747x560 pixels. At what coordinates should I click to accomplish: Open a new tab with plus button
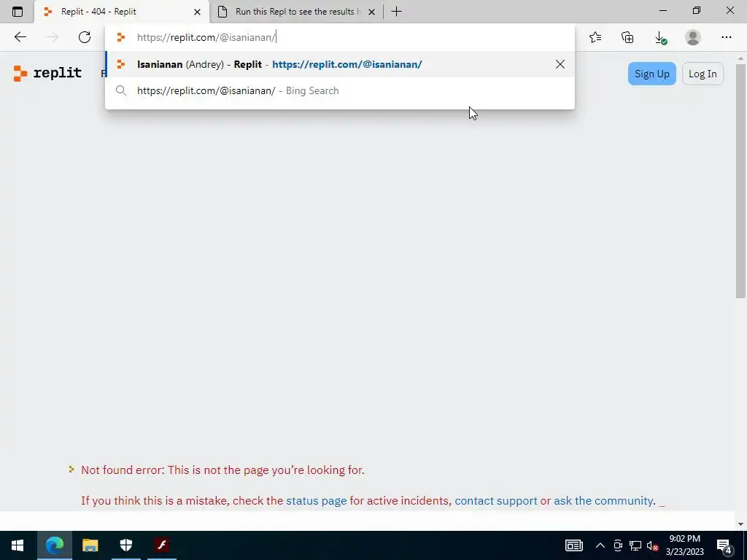pyautogui.click(x=396, y=12)
